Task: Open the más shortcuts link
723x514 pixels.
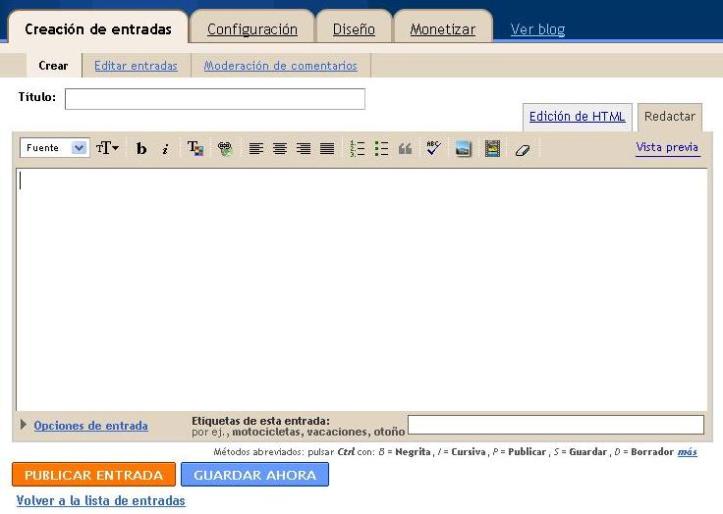Action: pyautogui.click(x=687, y=452)
